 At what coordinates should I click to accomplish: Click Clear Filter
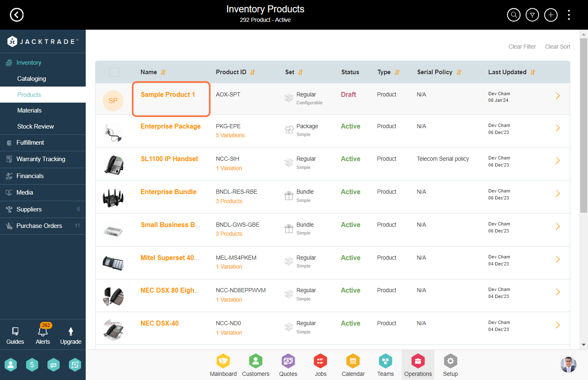coord(522,47)
